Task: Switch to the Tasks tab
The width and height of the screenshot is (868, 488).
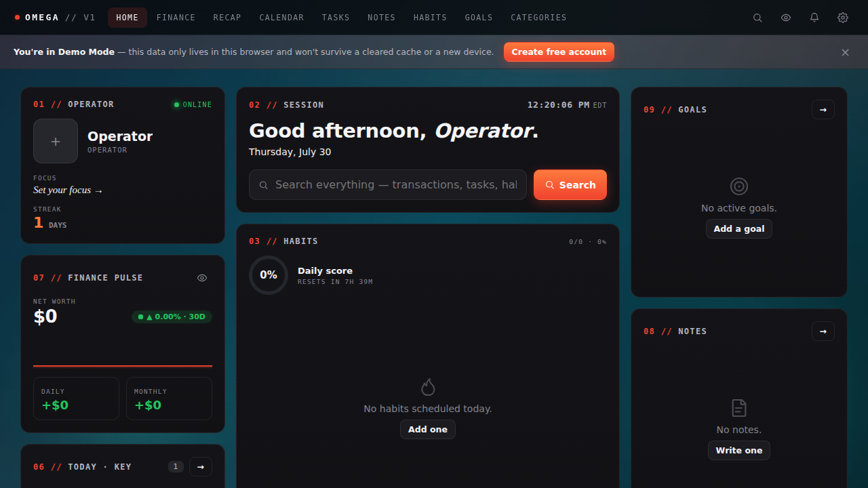Action: coord(336,18)
